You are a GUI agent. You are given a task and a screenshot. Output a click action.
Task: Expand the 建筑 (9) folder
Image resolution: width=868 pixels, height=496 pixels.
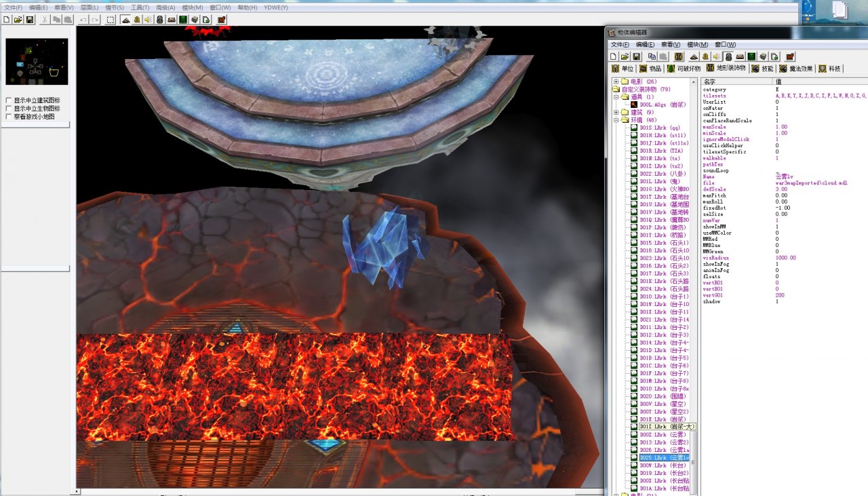pos(616,113)
